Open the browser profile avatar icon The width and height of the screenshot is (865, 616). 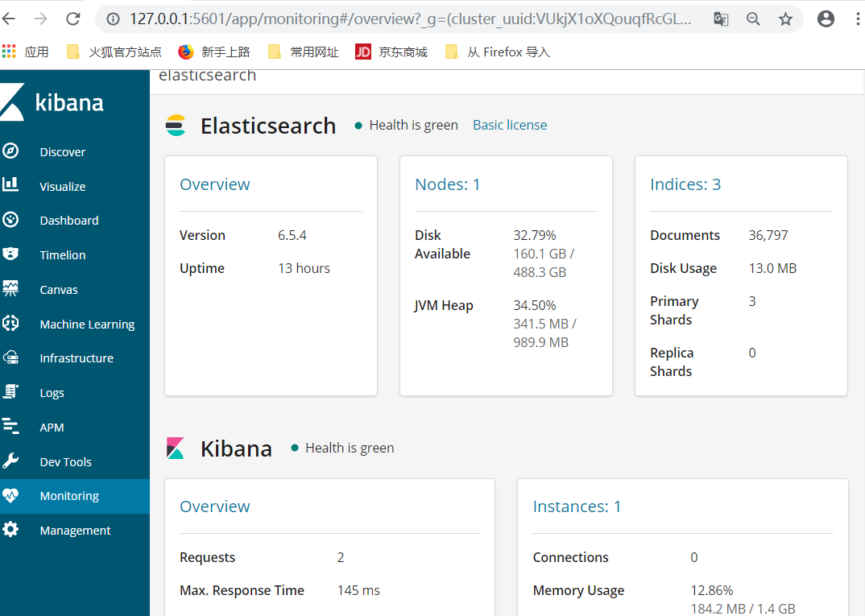826,19
